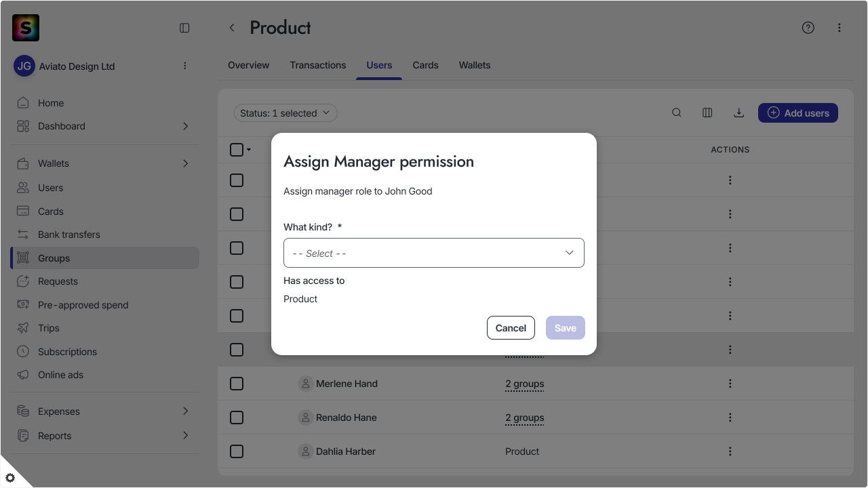Collapse the sidebar with the panel icon
This screenshot has width=868, height=488.
coord(184,28)
